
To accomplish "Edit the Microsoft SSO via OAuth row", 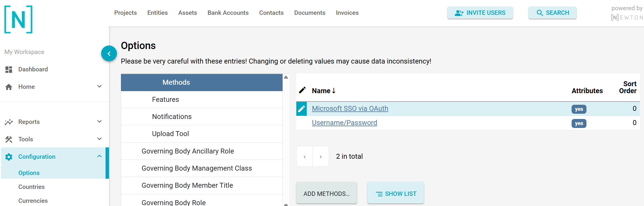I will pos(302,109).
